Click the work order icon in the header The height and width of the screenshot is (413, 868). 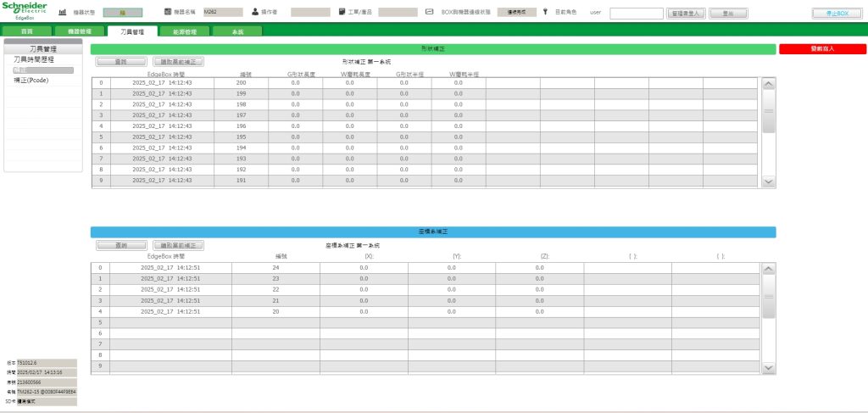[342, 12]
